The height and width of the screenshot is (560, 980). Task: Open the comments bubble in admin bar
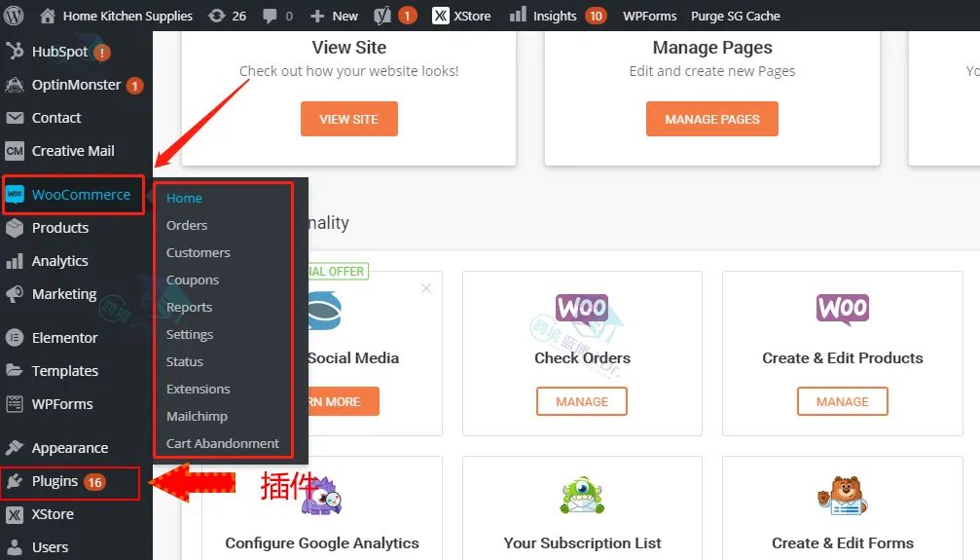pyautogui.click(x=278, y=16)
